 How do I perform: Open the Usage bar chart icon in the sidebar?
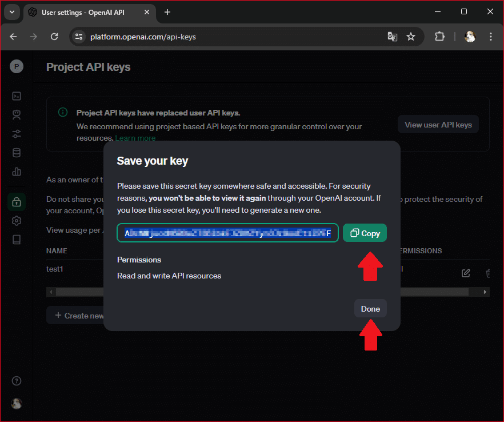(x=17, y=172)
